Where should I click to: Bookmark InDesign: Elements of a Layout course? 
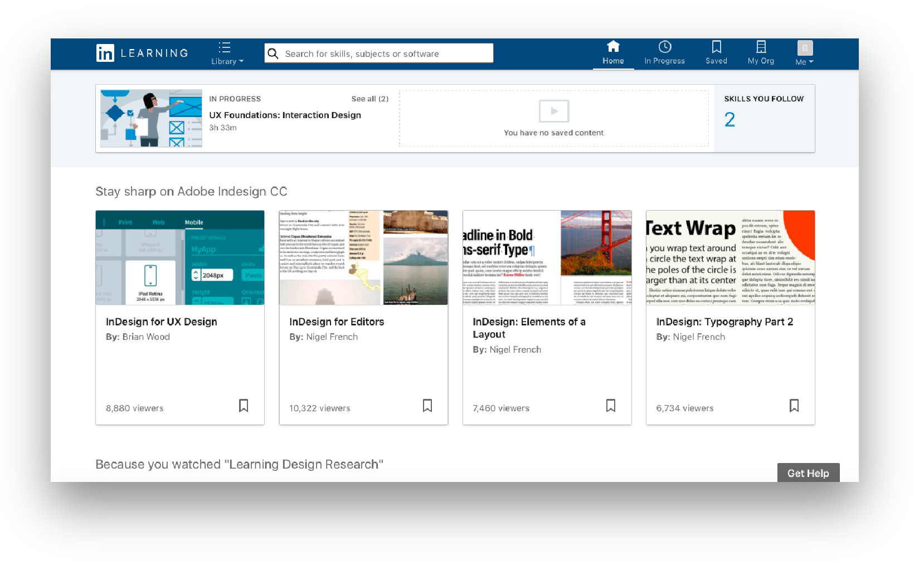point(611,406)
